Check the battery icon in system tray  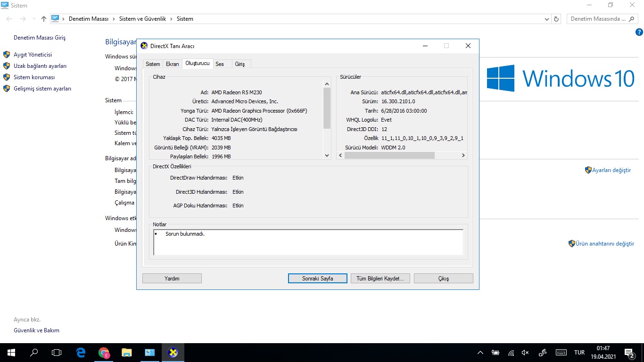click(495, 353)
